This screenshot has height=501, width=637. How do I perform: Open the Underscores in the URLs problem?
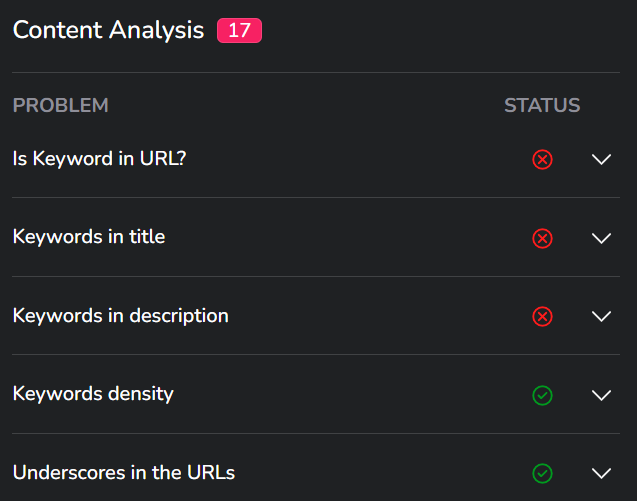tap(124, 473)
